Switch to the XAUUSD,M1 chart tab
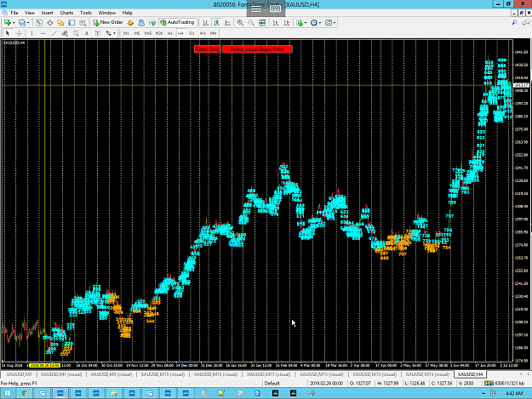 (19, 374)
